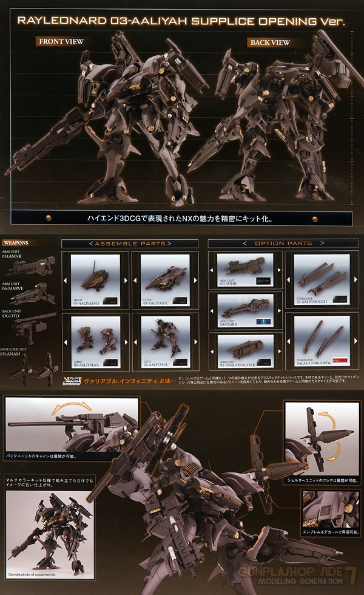Open the arms part 03-AALIYAH/A thumbnail
The height and width of the screenshot is (595, 364).
coord(96,342)
